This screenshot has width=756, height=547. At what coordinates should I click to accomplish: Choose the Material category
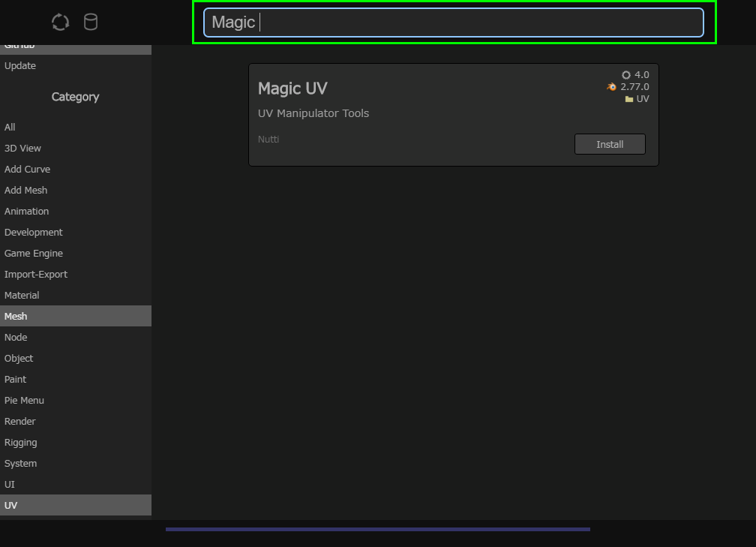pyautogui.click(x=76, y=295)
